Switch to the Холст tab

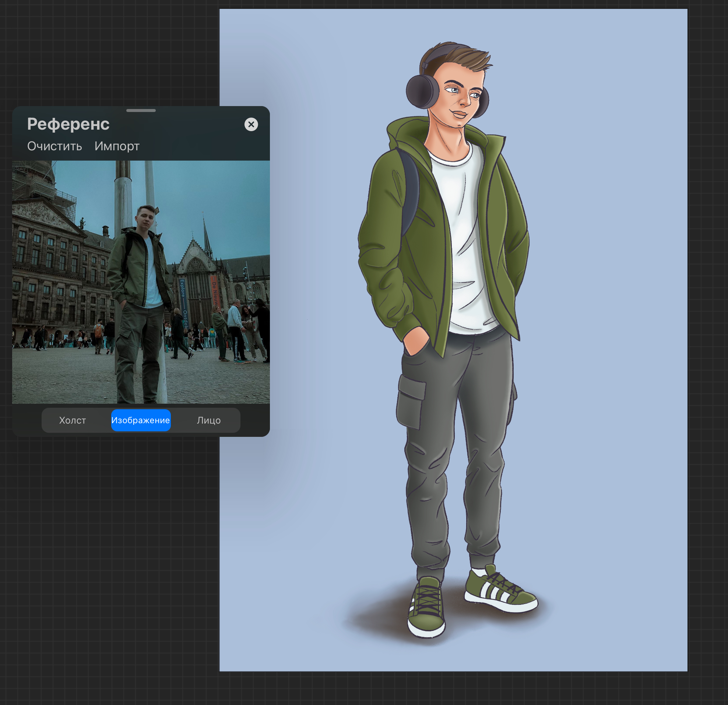pos(73,420)
